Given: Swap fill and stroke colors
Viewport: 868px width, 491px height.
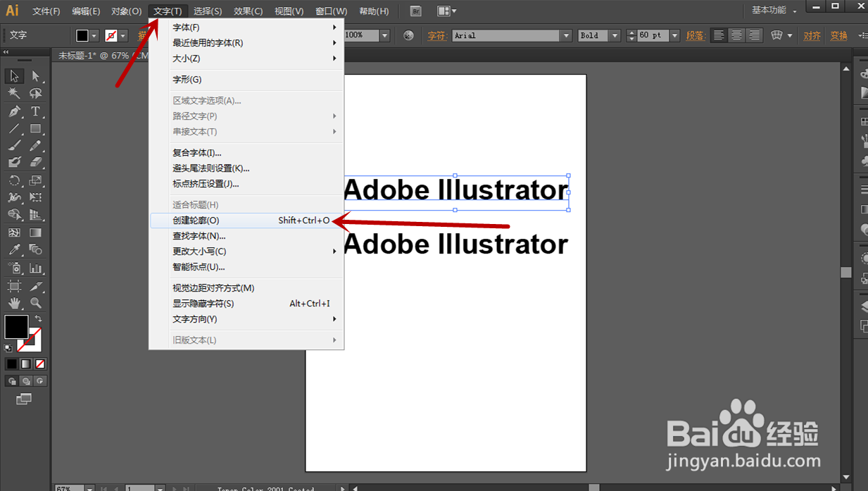Looking at the screenshot, I should point(39,319).
